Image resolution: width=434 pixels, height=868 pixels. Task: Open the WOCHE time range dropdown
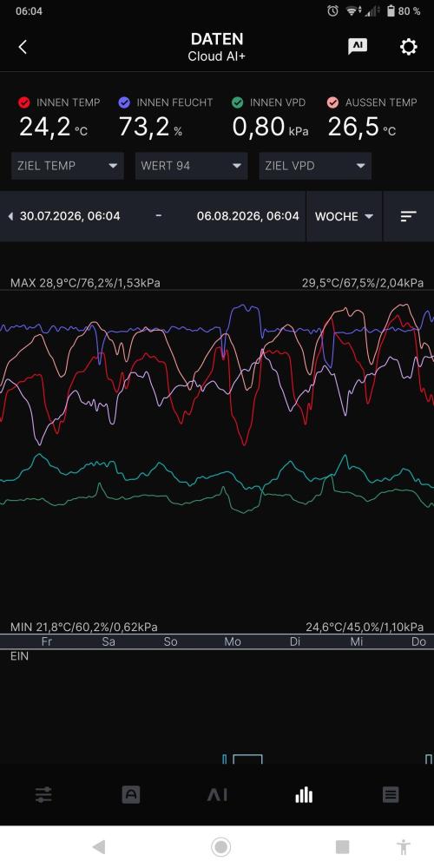pos(344,216)
